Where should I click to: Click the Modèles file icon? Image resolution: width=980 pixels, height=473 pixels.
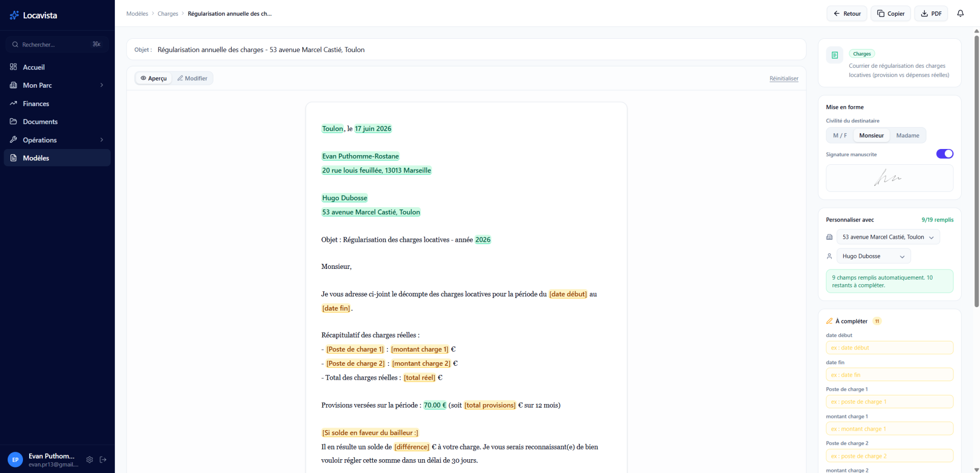[13, 158]
